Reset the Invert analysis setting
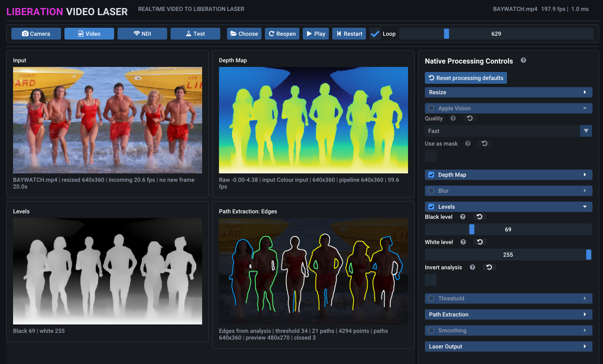 tap(489, 267)
